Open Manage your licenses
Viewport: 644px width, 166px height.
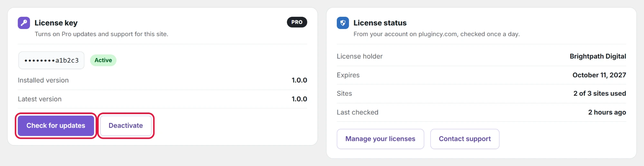380,139
